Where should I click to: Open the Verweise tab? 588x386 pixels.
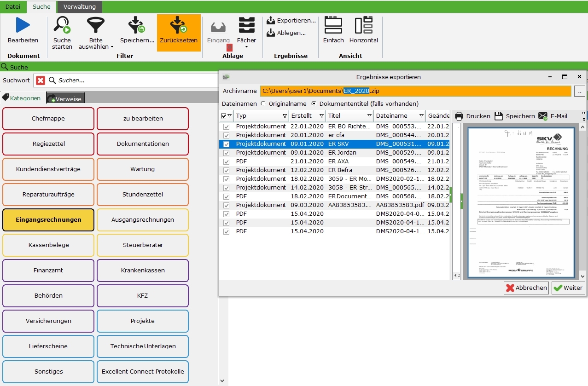[x=65, y=98]
